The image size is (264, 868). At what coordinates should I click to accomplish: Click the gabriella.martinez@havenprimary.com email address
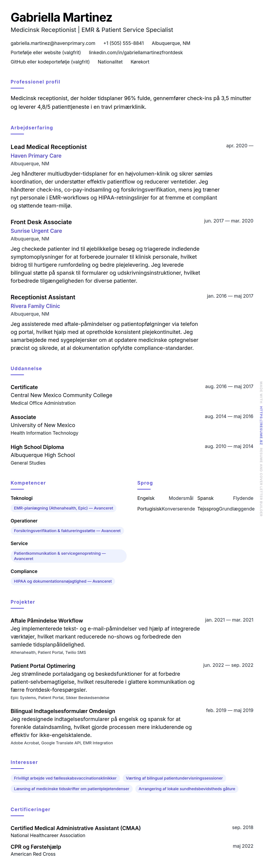tap(53, 43)
